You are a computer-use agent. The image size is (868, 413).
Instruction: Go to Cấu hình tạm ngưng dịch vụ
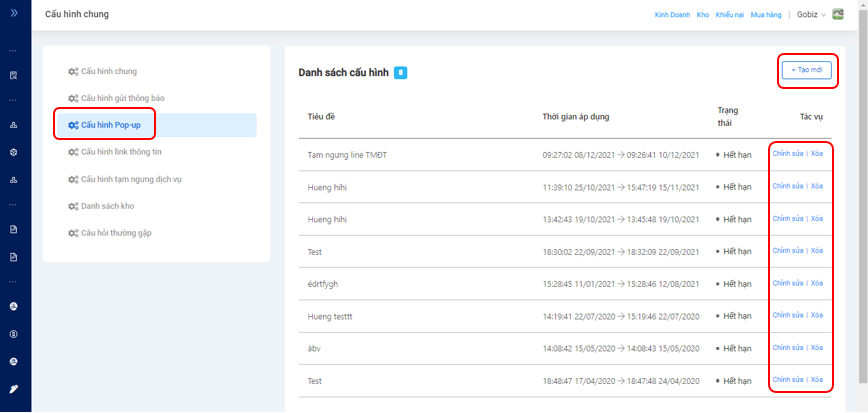coord(131,179)
